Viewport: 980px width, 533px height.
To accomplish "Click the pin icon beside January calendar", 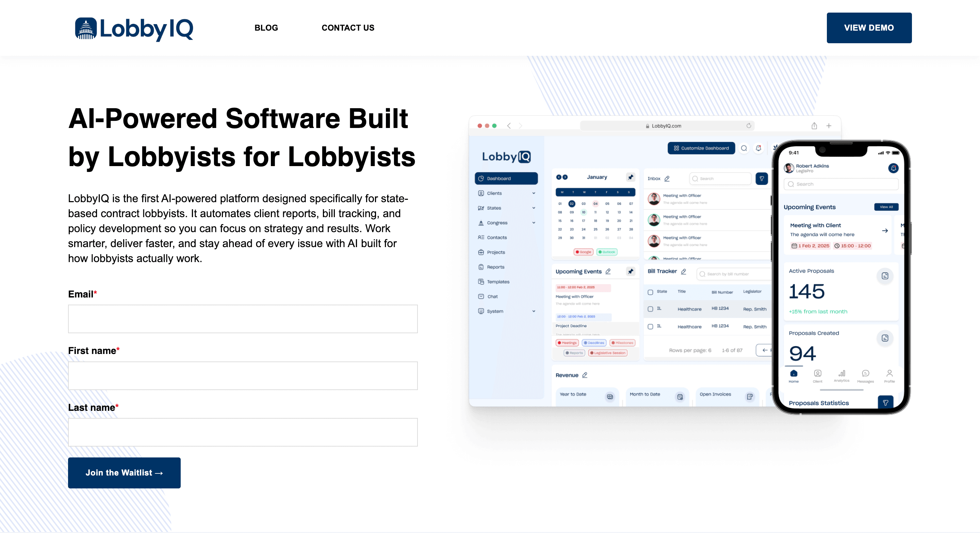I will pyautogui.click(x=631, y=177).
